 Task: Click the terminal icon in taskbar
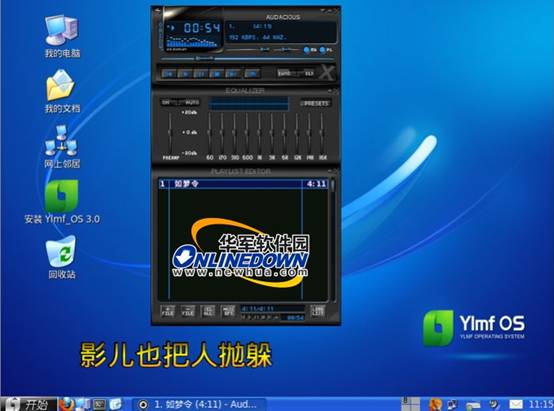coord(99,404)
